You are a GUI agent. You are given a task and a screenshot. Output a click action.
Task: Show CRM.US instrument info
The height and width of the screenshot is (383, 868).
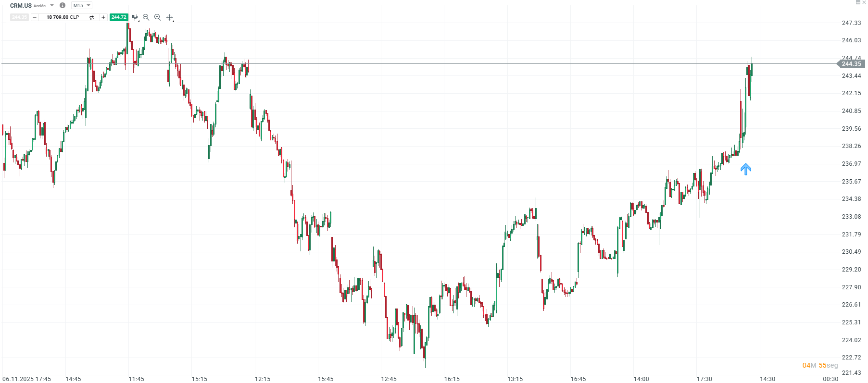coord(62,5)
